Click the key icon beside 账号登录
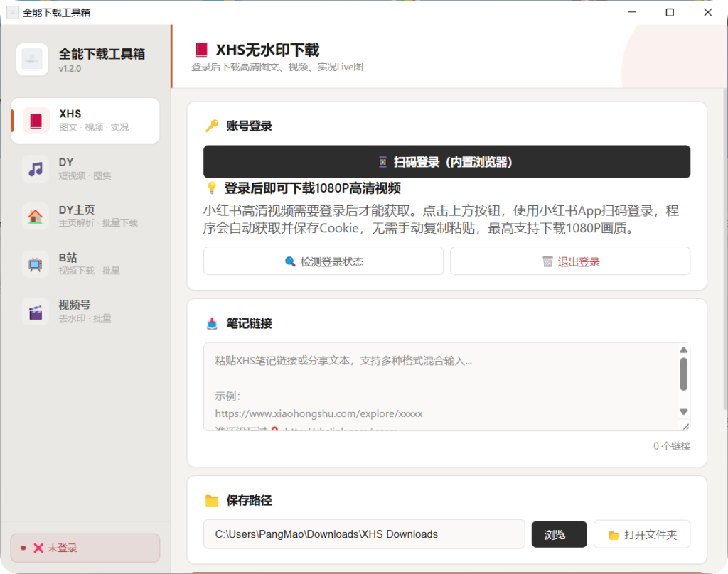728x574 pixels. pyautogui.click(x=212, y=126)
